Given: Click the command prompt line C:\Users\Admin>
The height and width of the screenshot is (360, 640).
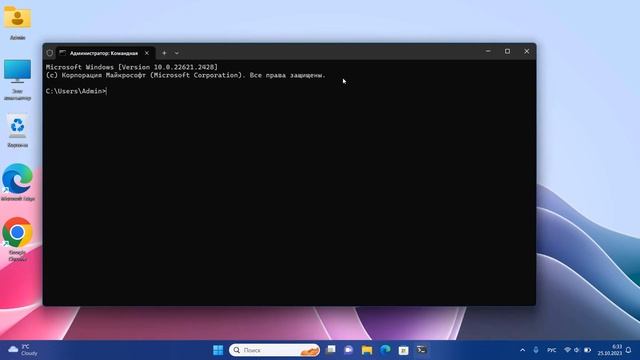Looking at the screenshot, I should [76, 91].
